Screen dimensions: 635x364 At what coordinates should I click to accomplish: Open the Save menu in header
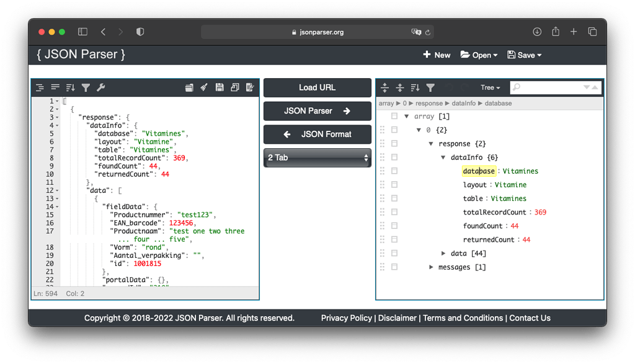point(525,55)
